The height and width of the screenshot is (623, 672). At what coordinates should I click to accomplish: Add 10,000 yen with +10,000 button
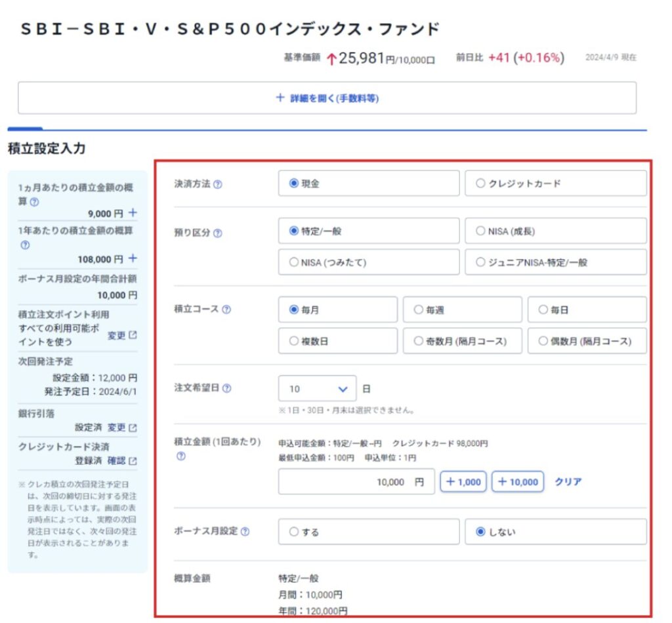coord(518,482)
